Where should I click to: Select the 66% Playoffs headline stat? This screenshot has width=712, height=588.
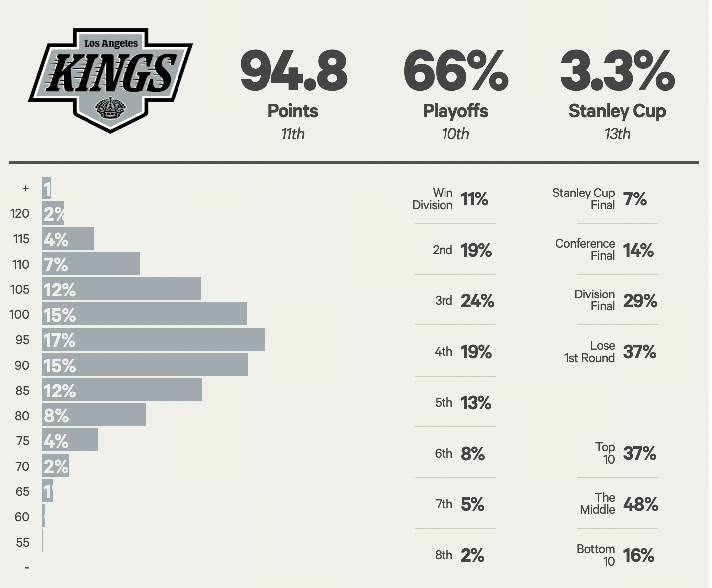pos(455,72)
